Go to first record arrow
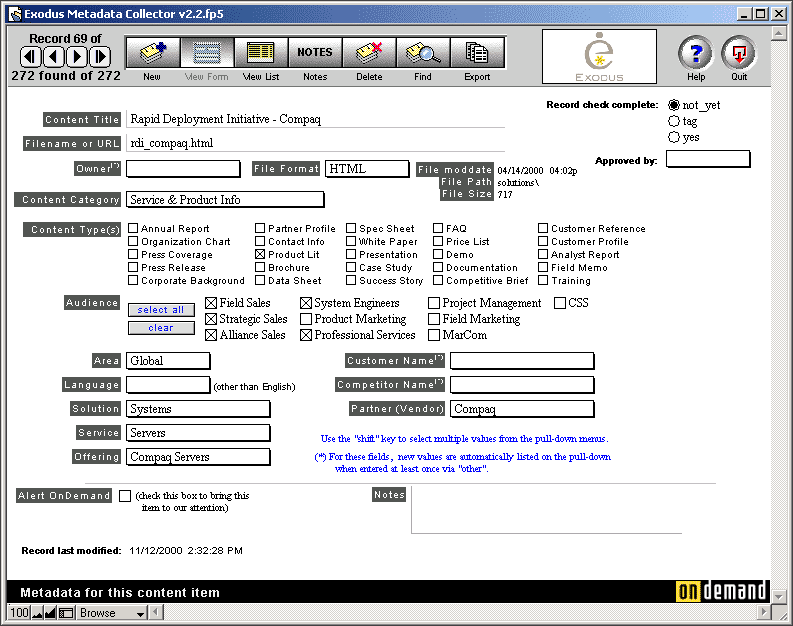Screen dimensions: 793x626 tap(30, 57)
